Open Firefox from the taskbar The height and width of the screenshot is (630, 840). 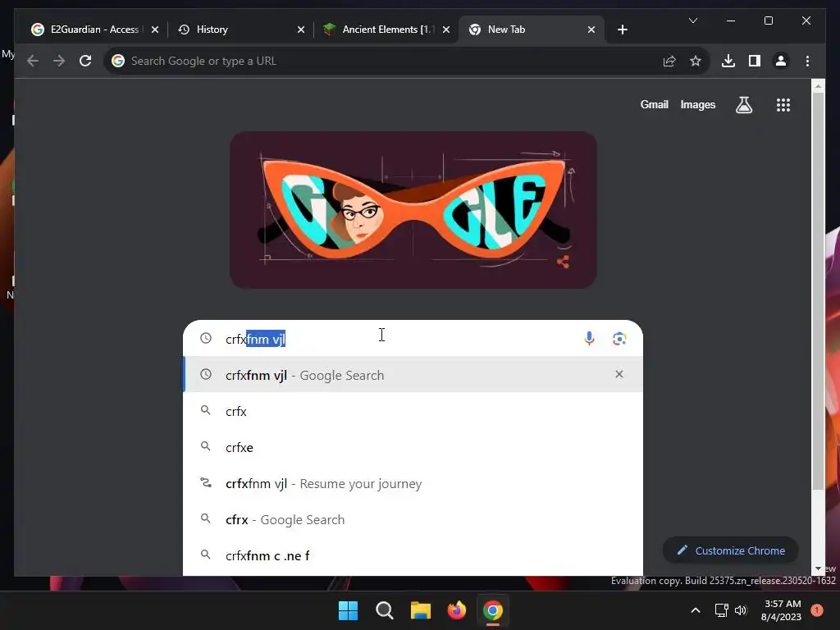point(456,610)
